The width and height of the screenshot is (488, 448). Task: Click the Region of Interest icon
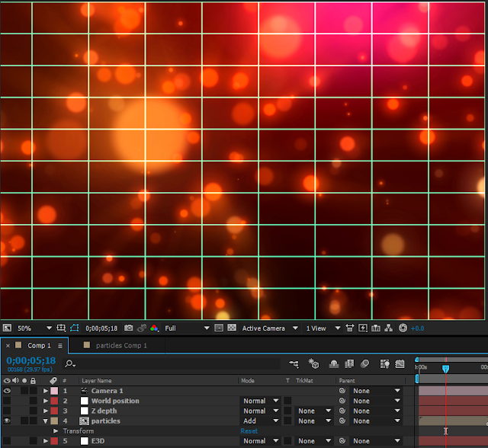pos(218,328)
